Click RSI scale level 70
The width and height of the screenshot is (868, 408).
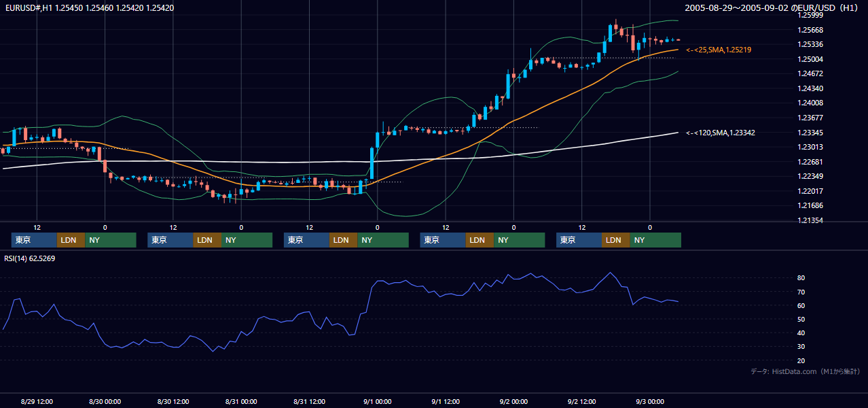pyautogui.click(x=801, y=292)
